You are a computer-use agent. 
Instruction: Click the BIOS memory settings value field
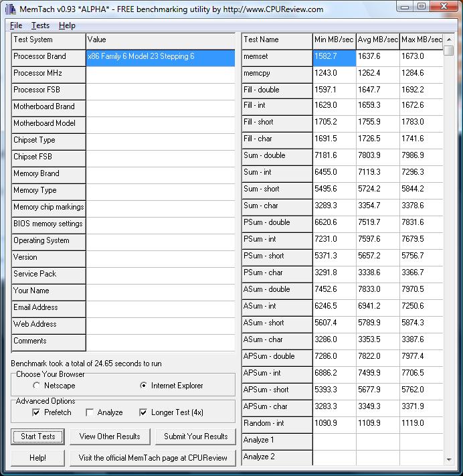click(161, 225)
